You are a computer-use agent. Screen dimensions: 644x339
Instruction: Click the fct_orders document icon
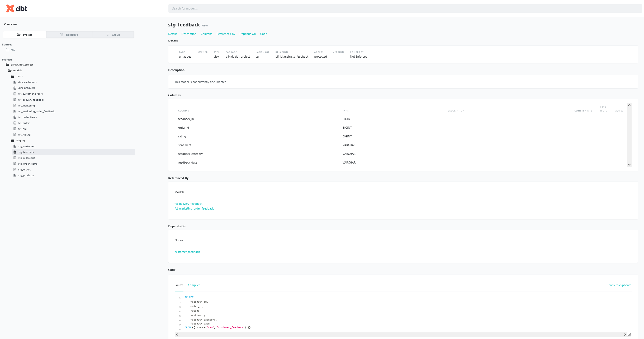coord(15,123)
